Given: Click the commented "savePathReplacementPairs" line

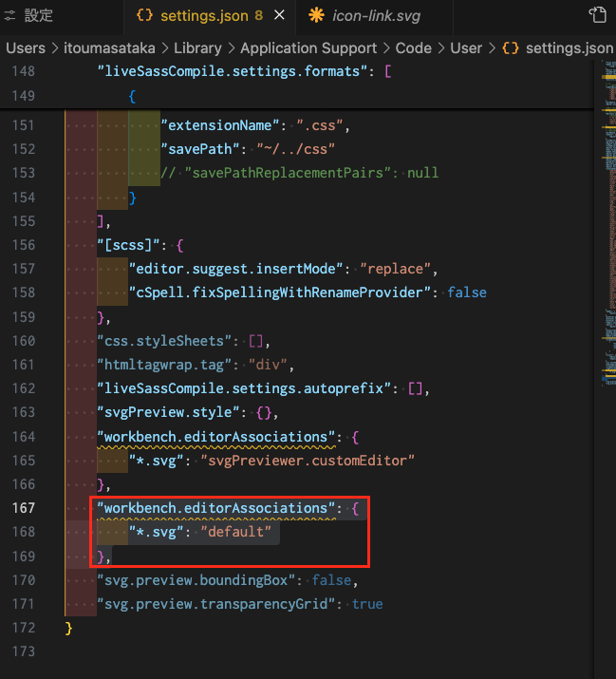Looking at the screenshot, I should click(300, 173).
